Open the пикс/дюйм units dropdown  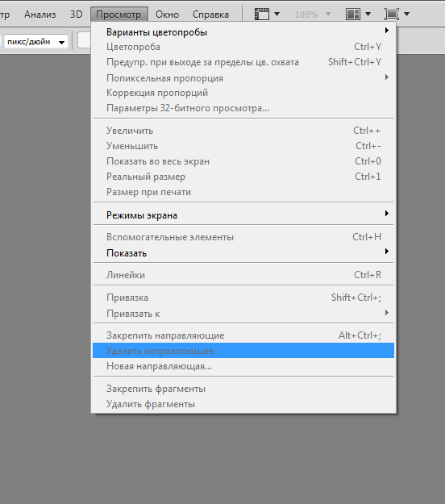(35, 42)
